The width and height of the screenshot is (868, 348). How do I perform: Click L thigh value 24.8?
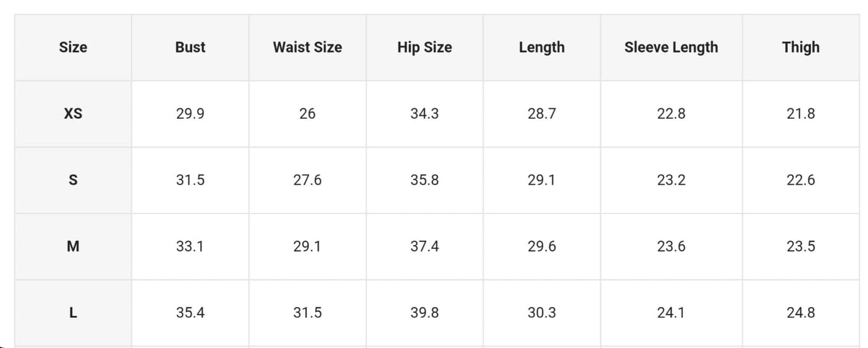click(x=801, y=313)
